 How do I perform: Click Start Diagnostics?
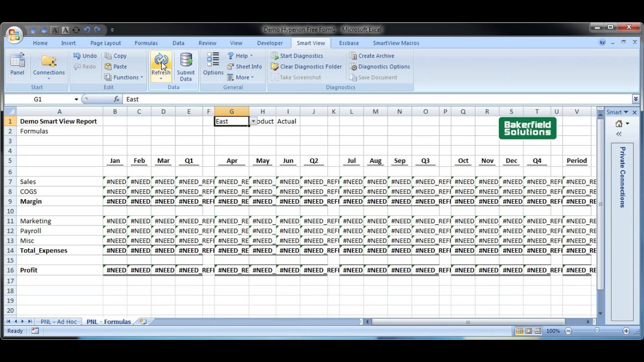(x=297, y=56)
